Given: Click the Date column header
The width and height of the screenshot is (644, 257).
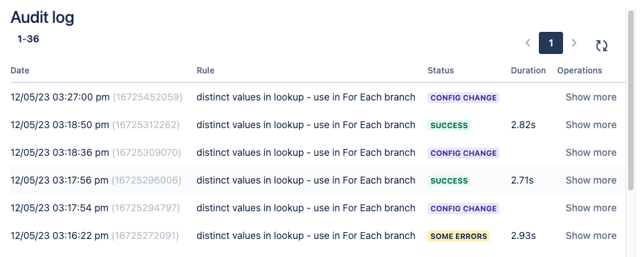Looking at the screenshot, I should tap(19, 71).
